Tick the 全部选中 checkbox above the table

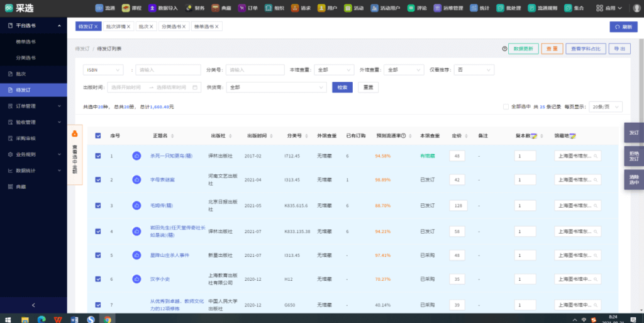coord(506,106)
